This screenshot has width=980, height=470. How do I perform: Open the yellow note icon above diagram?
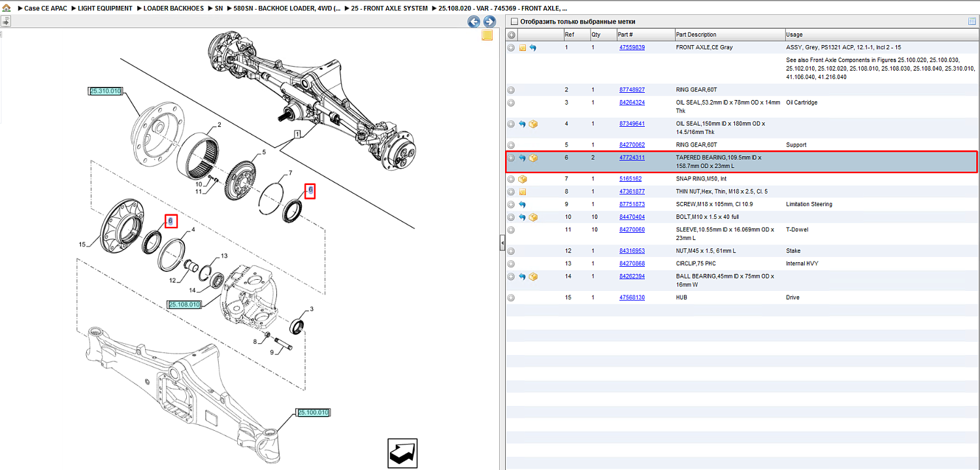click(x=487, y=35)
